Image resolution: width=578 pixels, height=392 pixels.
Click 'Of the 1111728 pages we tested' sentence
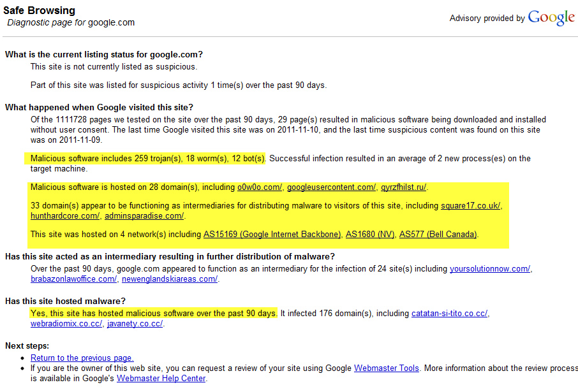288,129
